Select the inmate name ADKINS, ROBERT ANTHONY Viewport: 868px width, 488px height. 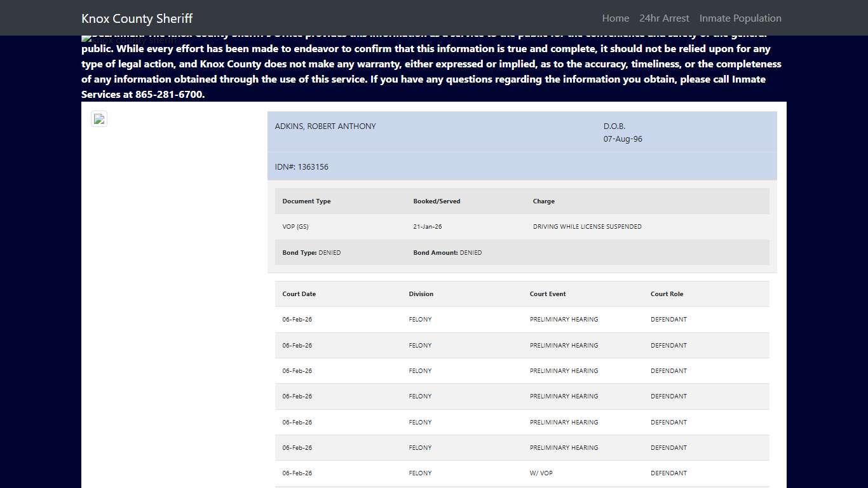[x=325, y=126]
